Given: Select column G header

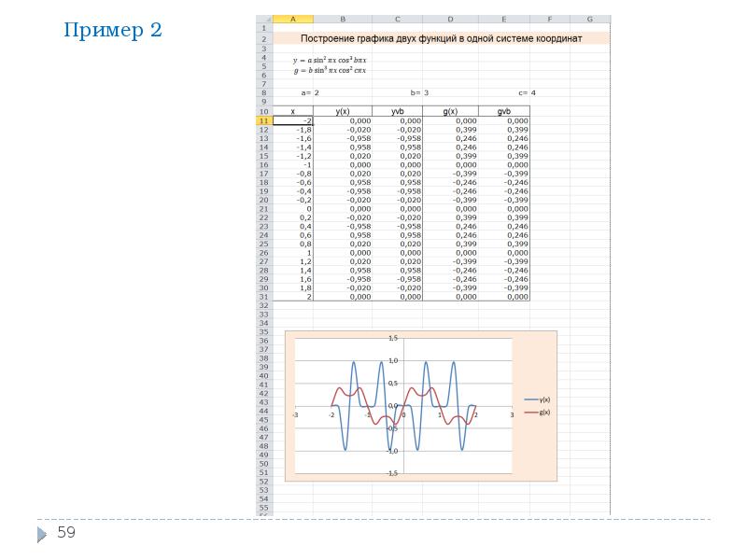Looking at the screenshot, I should pos(589,19).
